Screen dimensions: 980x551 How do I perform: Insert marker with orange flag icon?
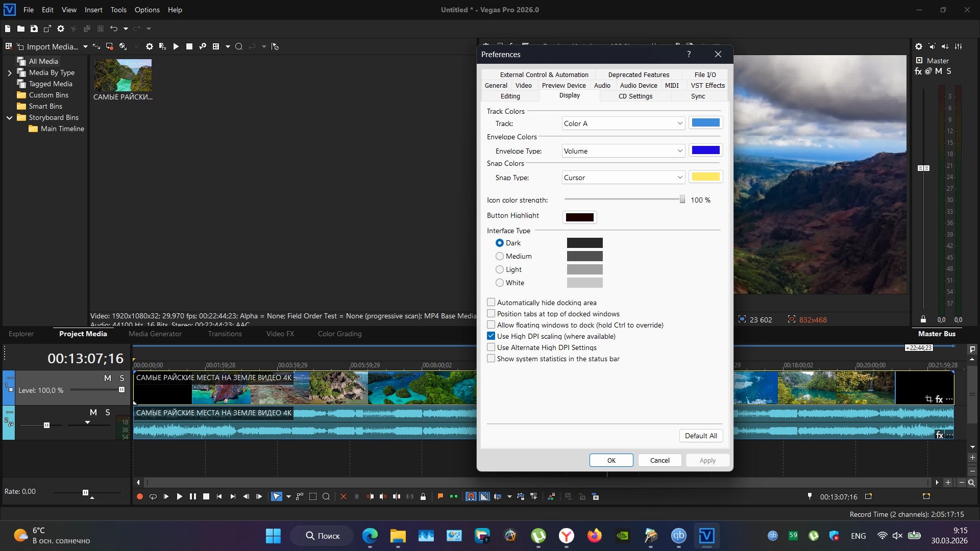440,496
